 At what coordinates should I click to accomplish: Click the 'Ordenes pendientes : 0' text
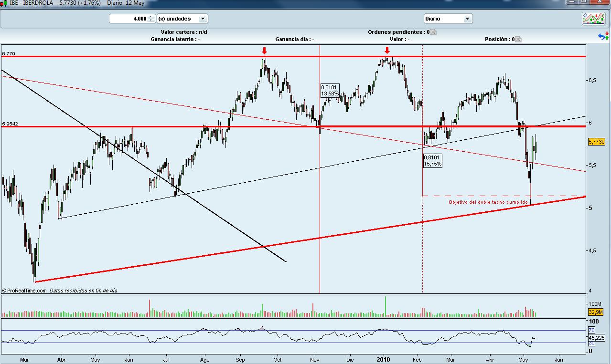(398, 32)
